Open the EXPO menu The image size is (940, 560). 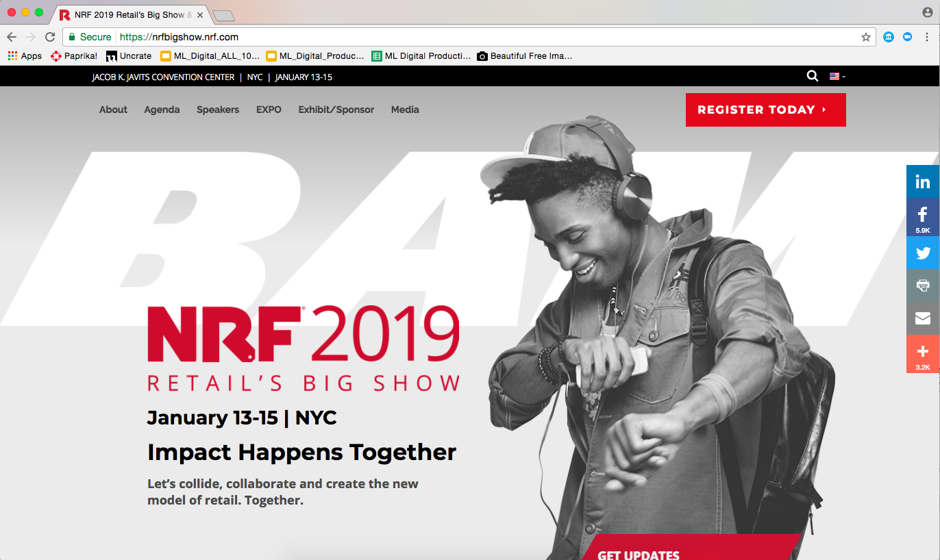[269, 110]
